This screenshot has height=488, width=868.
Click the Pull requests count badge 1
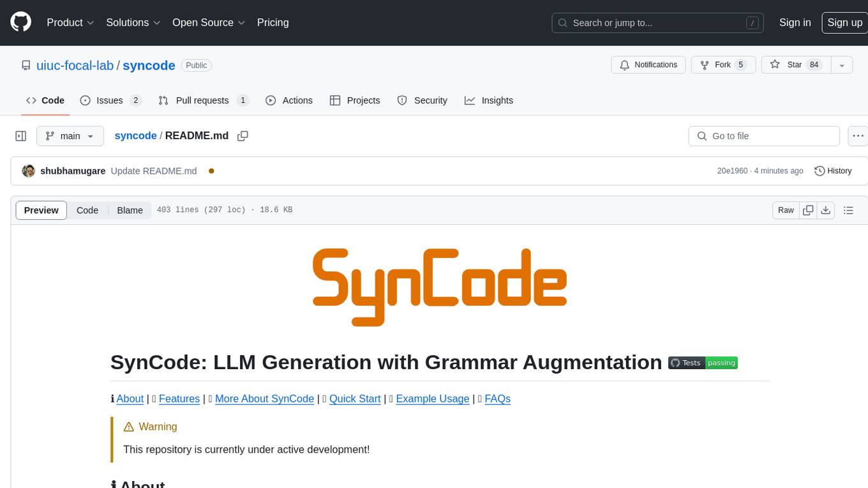243,100
